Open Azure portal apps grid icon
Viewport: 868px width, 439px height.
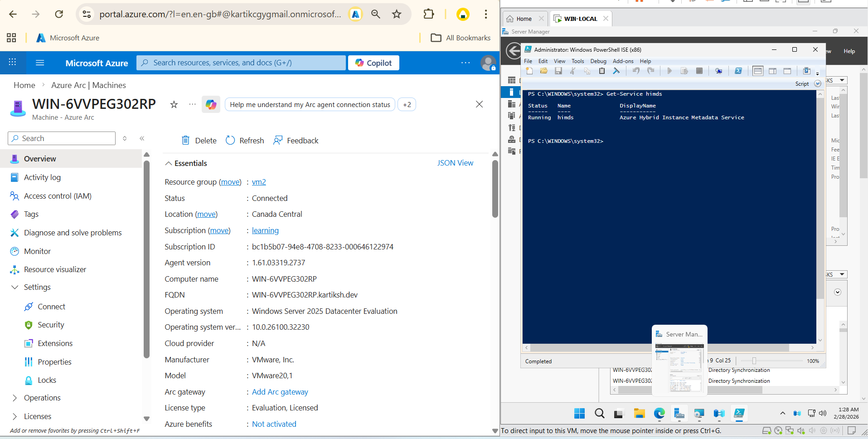12,63
